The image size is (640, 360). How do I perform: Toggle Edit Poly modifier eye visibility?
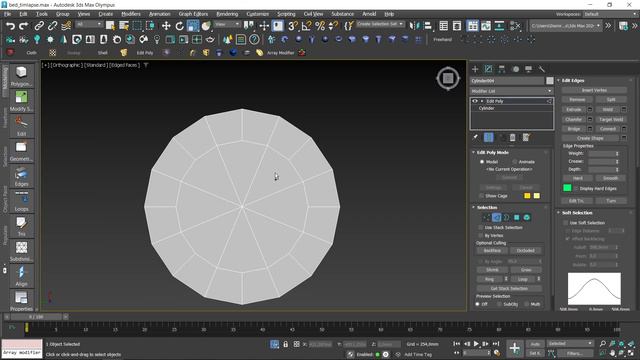[x=475, y=101]
